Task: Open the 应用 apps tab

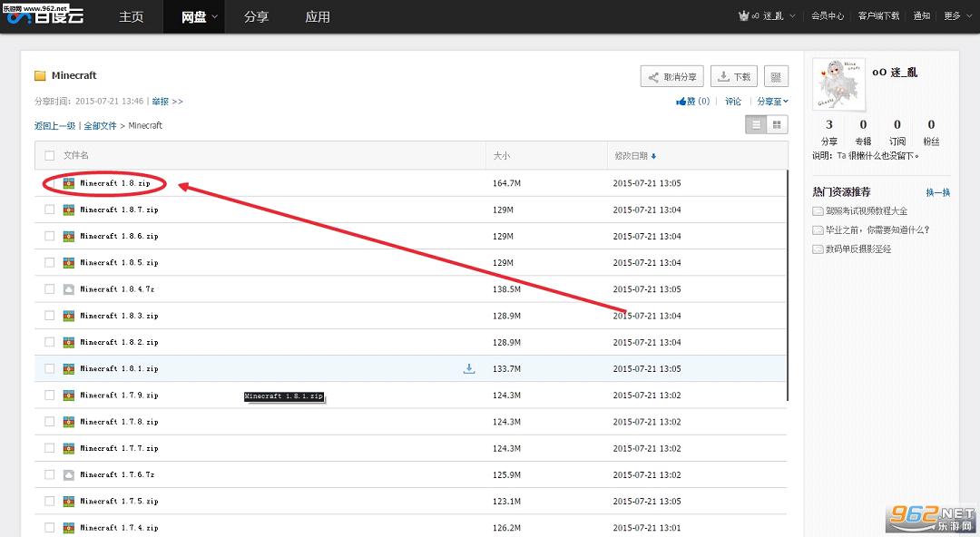Action: tap(318, 17)
